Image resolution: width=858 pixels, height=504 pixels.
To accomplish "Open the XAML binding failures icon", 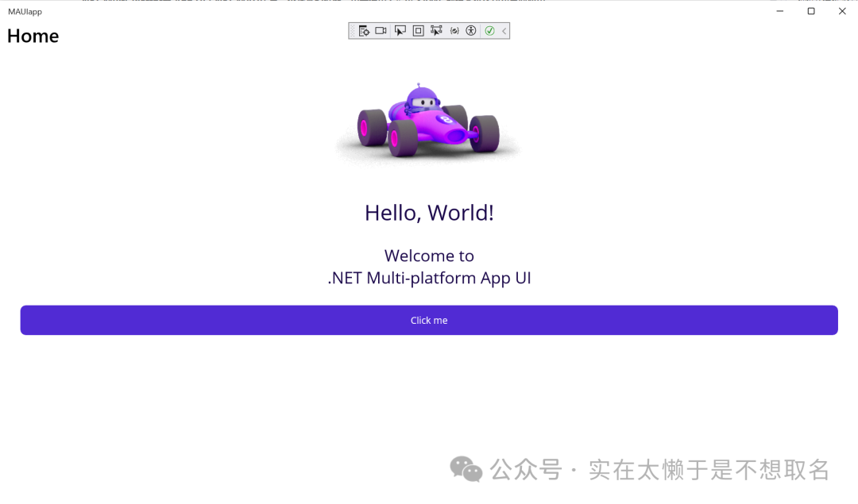I will click(x=454, y=31).
